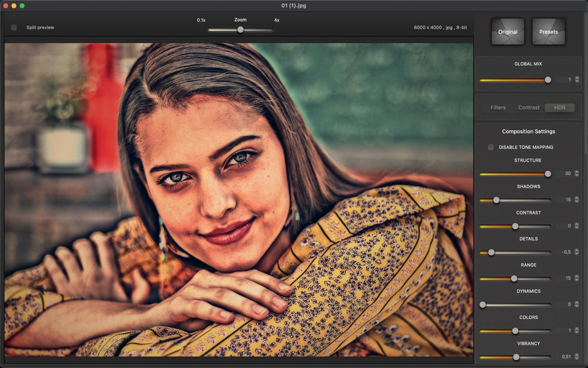The width and height of the screenshot is (588, 368).
Task: Click the Colors slider knob
Action: 515,330
